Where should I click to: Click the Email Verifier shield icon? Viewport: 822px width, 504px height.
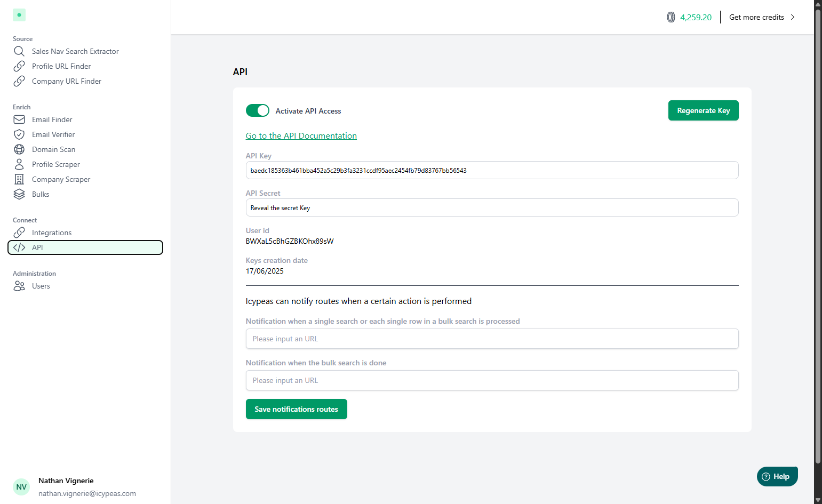tap(19, 134)
